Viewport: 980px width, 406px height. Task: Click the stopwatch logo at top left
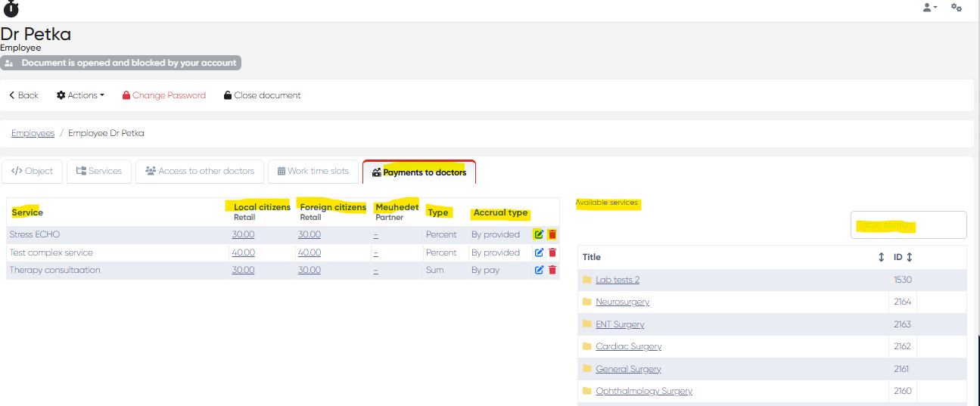pyautogui.click(x=11, y=8)
